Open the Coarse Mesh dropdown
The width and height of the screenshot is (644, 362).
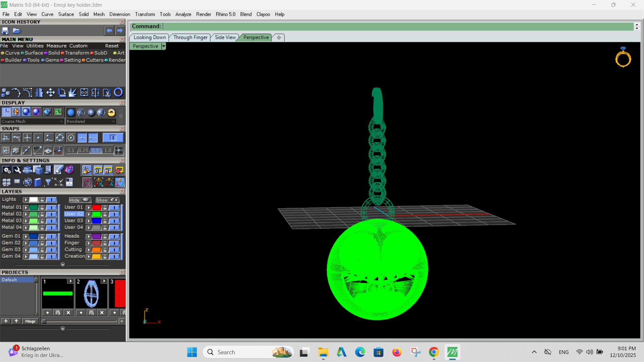tap(32, 121)
